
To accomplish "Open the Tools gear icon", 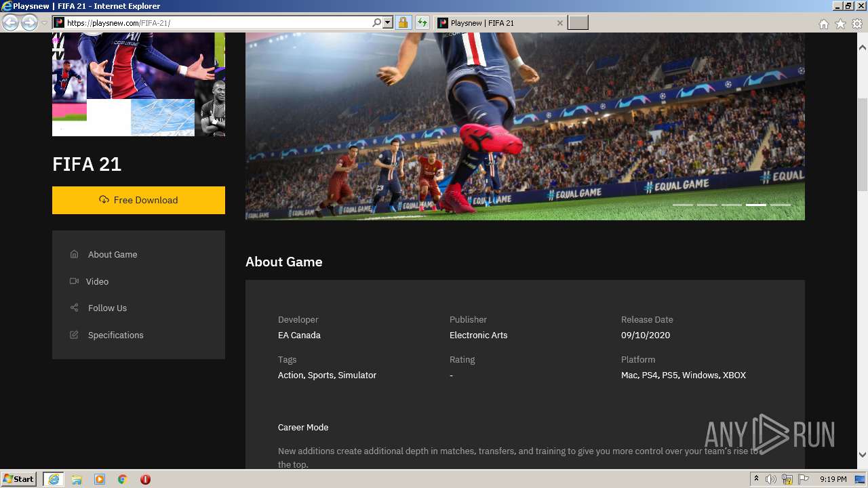I will point(857,24).
